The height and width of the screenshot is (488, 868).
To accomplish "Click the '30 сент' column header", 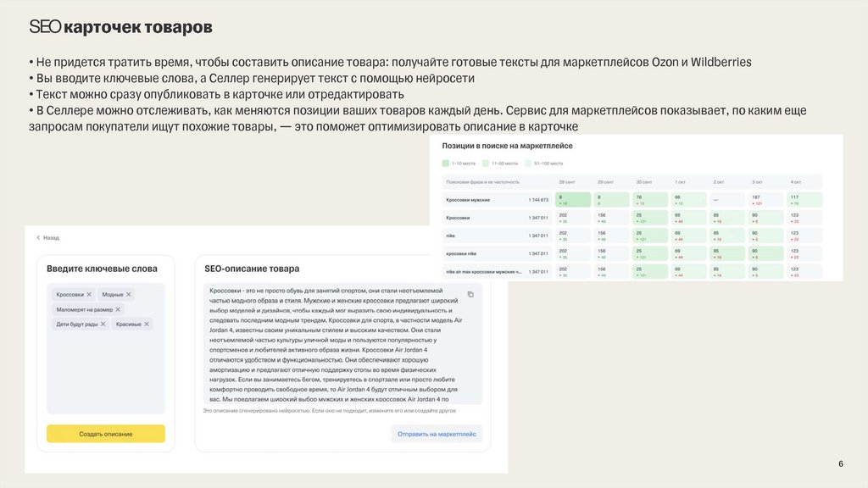I will point(643,181).
